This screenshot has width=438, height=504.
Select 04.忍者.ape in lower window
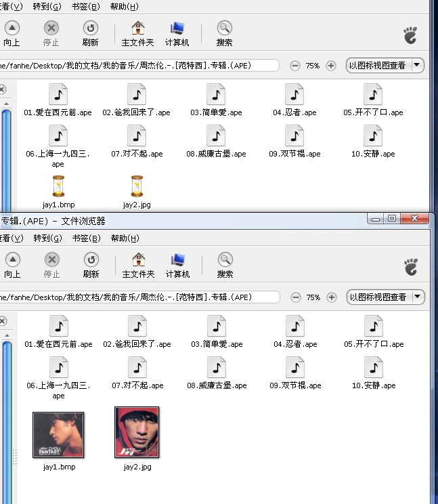[x=295, y=331]
